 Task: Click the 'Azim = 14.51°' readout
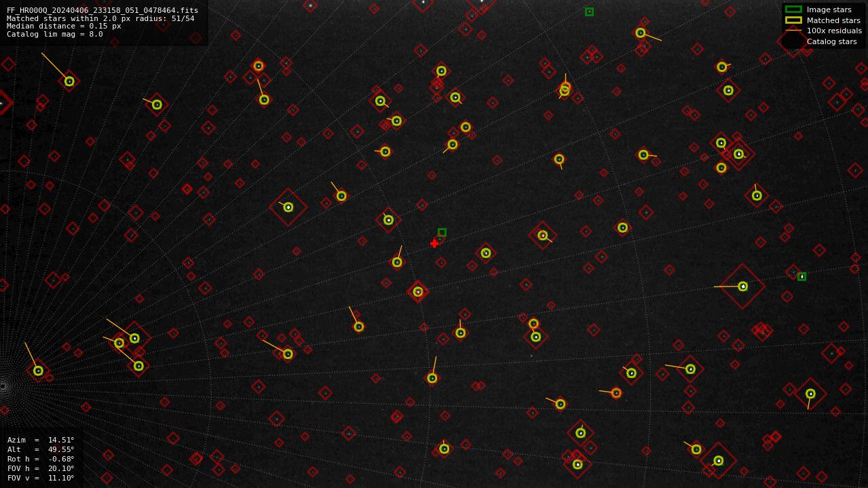pyautogui.click(x=41, y=440)
